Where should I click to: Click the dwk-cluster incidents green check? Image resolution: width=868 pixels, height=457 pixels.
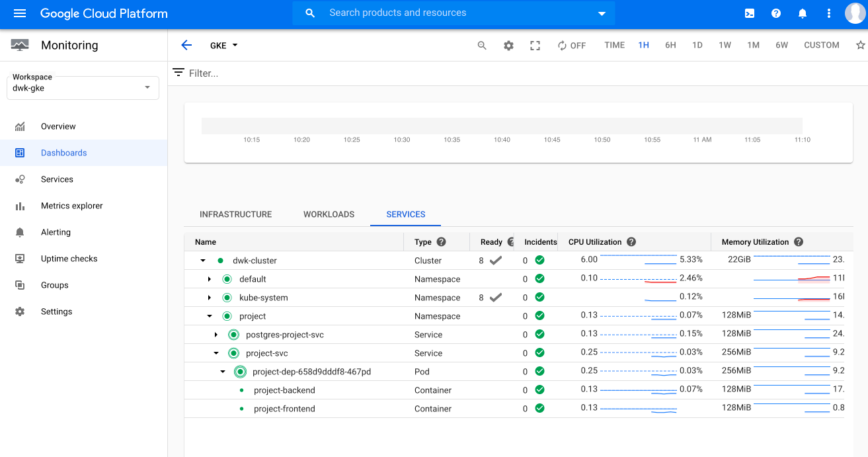coord(539,261)
